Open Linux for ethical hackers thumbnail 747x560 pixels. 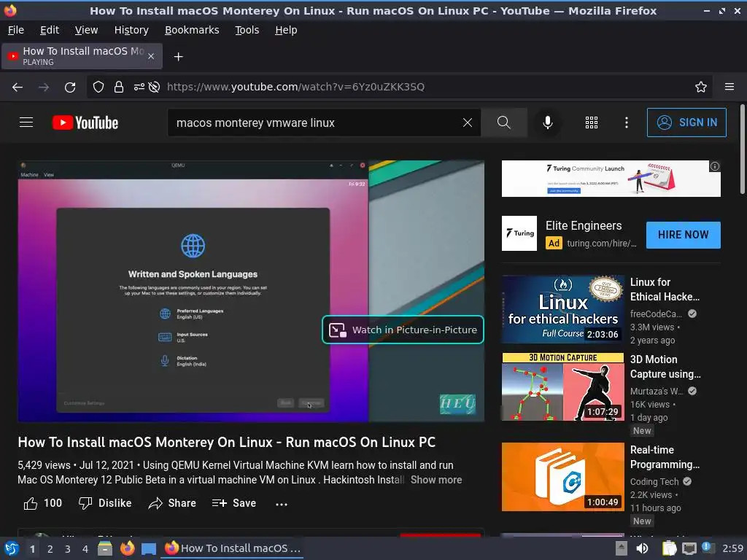562,309
